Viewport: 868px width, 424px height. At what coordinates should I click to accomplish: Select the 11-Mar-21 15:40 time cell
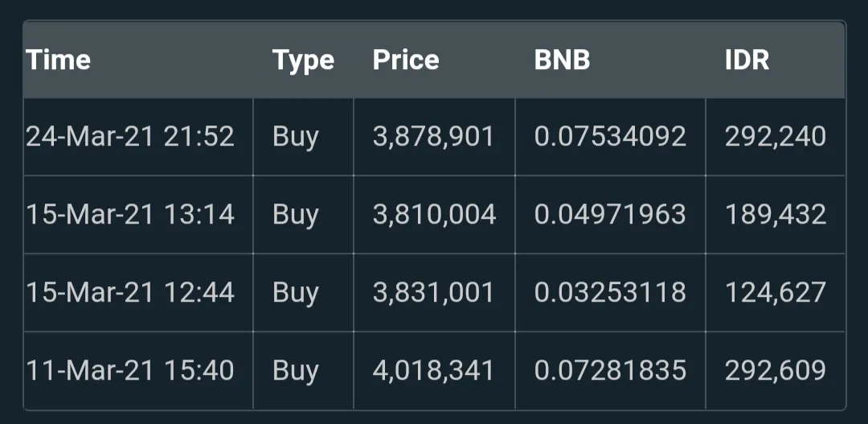[130, 370]
